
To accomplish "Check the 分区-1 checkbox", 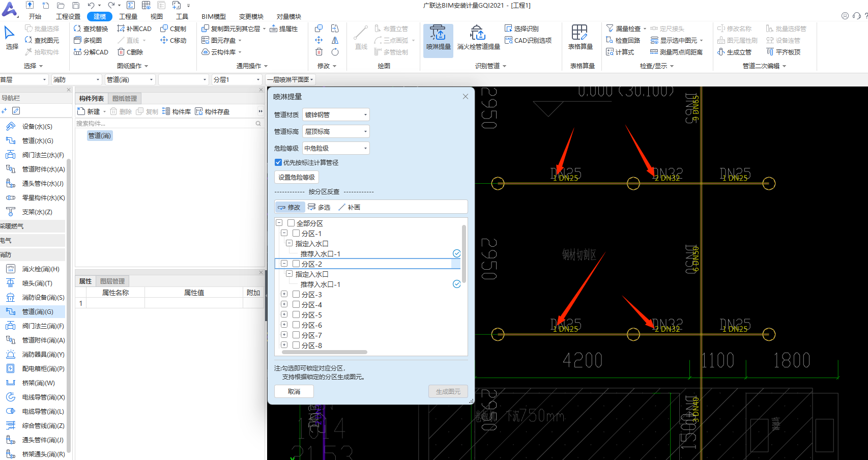I will pos(296,233).
